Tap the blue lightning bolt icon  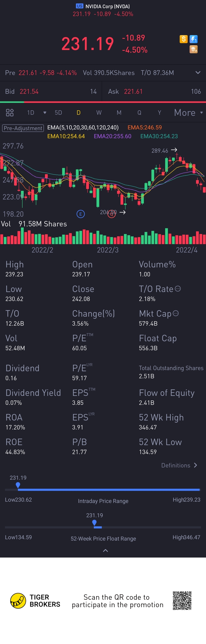(x=194, y=39)
